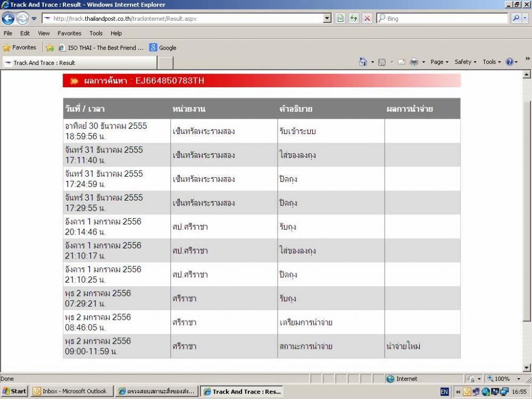Click the Internet zone status indicator
The height and width of the screenshot is (399, 532).
[402, 379]
